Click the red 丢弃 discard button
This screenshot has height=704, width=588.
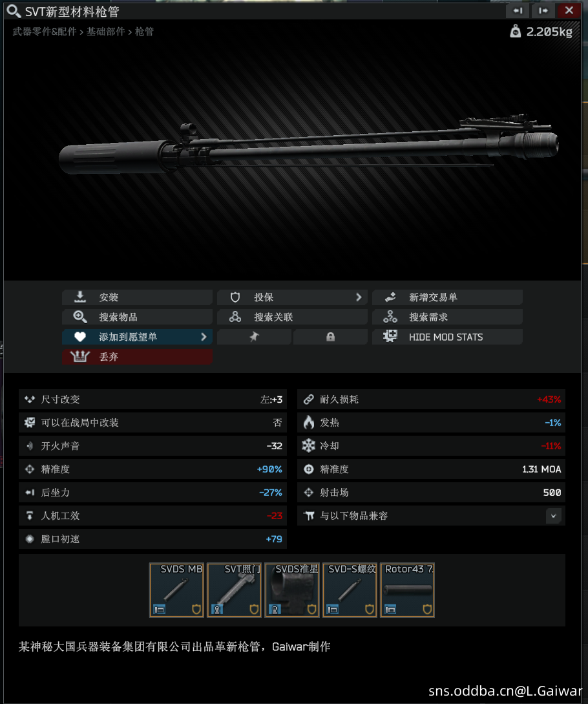[137, 356]
